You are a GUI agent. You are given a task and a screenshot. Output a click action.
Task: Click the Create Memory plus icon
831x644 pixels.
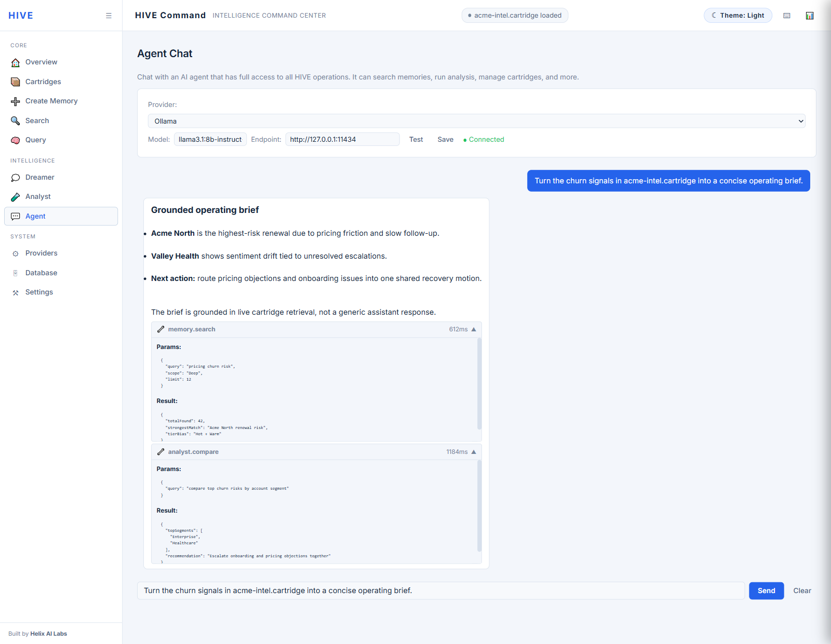pyautogui.click(x=16, y=101)
